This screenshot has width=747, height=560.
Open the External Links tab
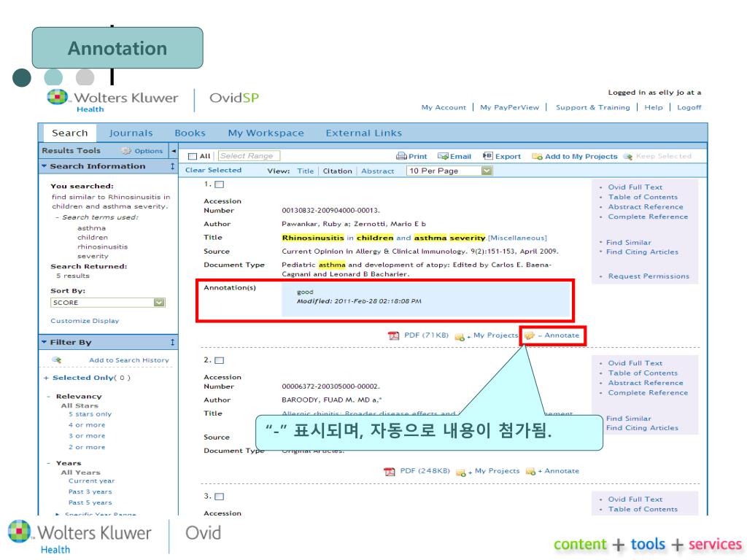coord(363,133)
